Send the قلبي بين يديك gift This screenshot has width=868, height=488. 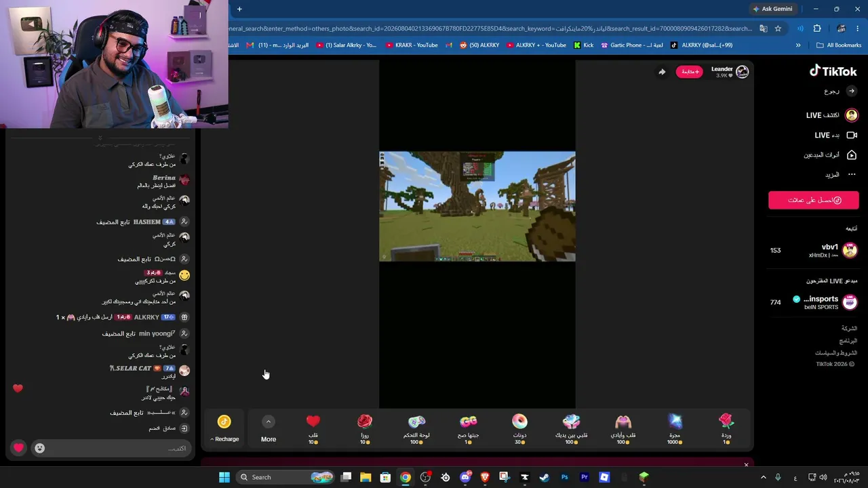coord(571,429)
